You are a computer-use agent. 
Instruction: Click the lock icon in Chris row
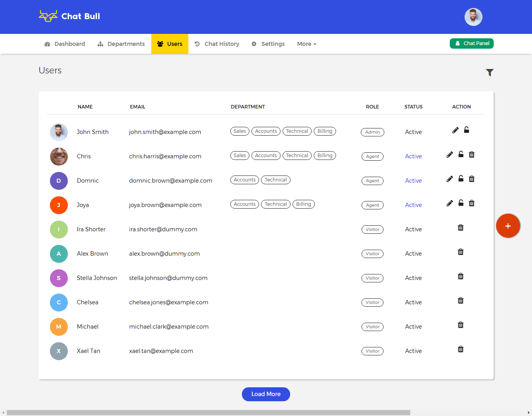[x=461, y=154]
